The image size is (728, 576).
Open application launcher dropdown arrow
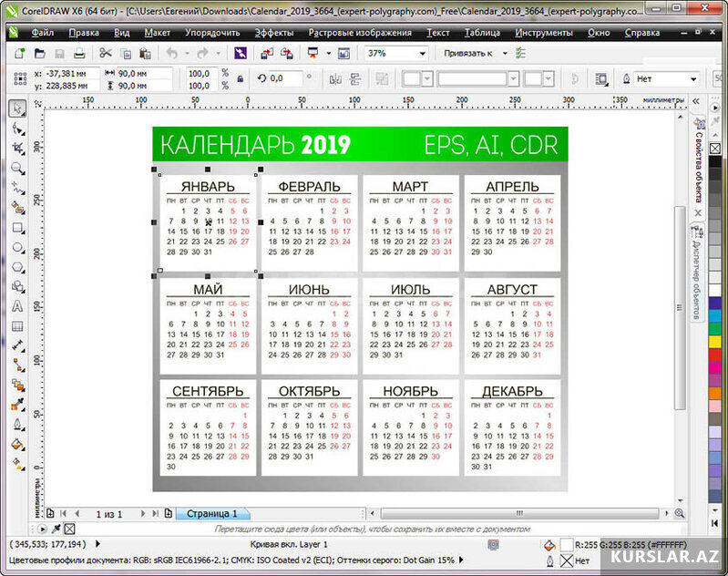pos(328,54)
